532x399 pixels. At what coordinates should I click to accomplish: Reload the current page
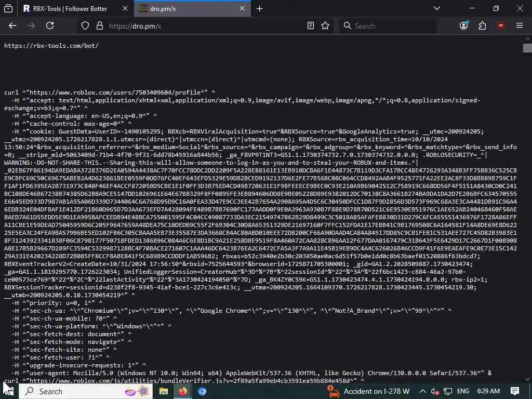point(50,26)
